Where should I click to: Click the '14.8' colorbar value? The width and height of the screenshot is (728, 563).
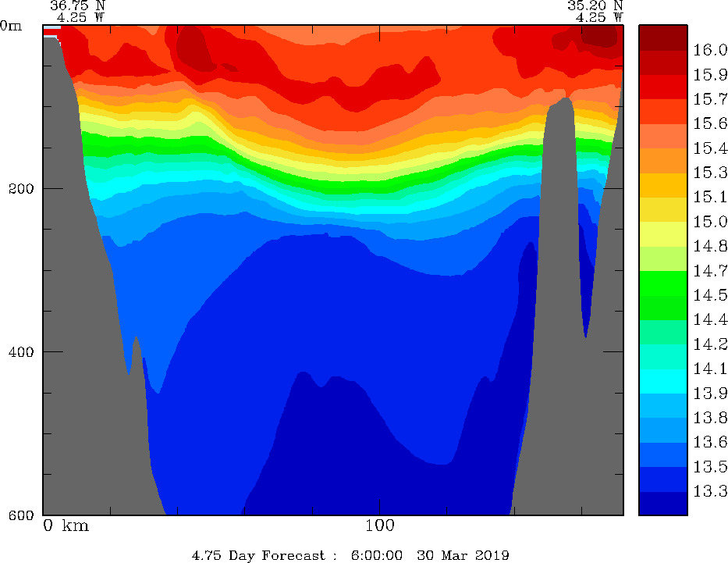pyautogui.click(x=710, y=246)
